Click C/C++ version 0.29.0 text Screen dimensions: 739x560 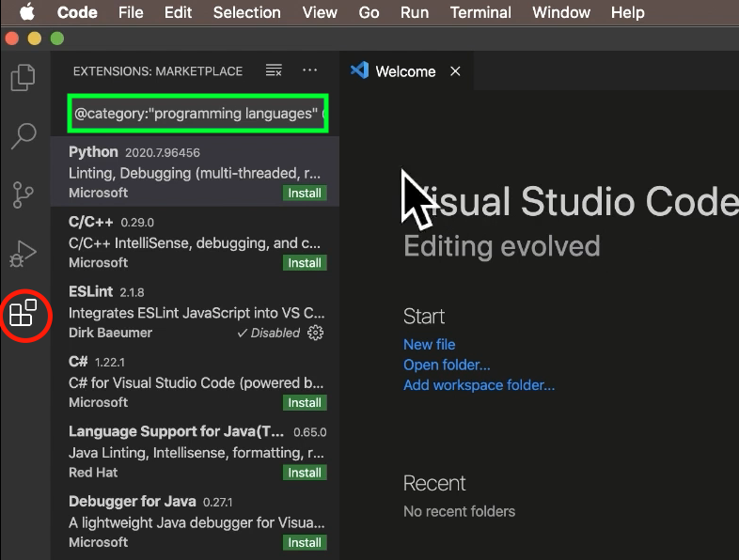click(137, 223)
